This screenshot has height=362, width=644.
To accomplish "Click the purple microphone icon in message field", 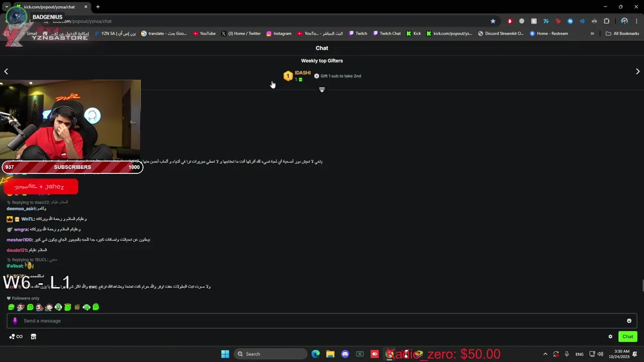I will [x=15, y=321].
